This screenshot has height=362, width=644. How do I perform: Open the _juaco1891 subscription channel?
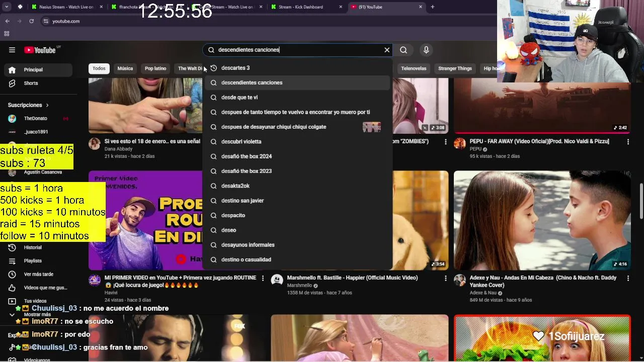coord(35,132)
